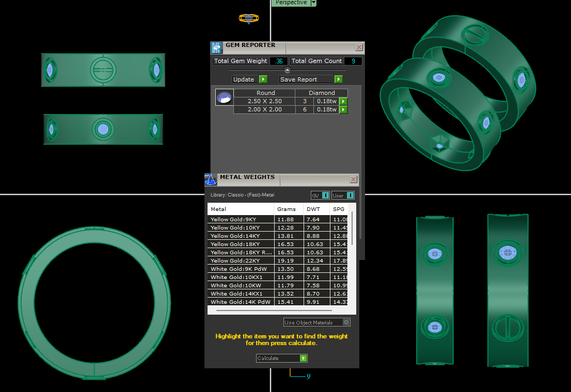Click the gold ring icon above Gem Reporter
This screenshot has width=571, height=392.
[x=248, y=19]
